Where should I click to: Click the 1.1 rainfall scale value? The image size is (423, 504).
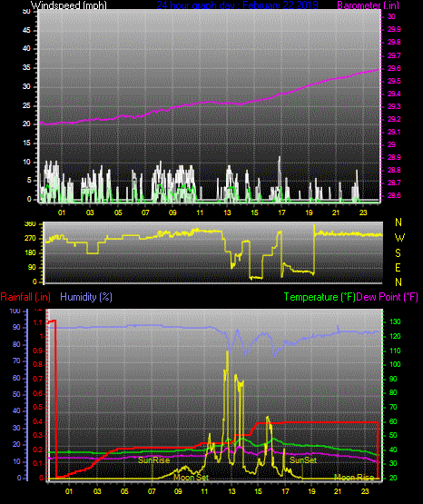coord(38,322)
